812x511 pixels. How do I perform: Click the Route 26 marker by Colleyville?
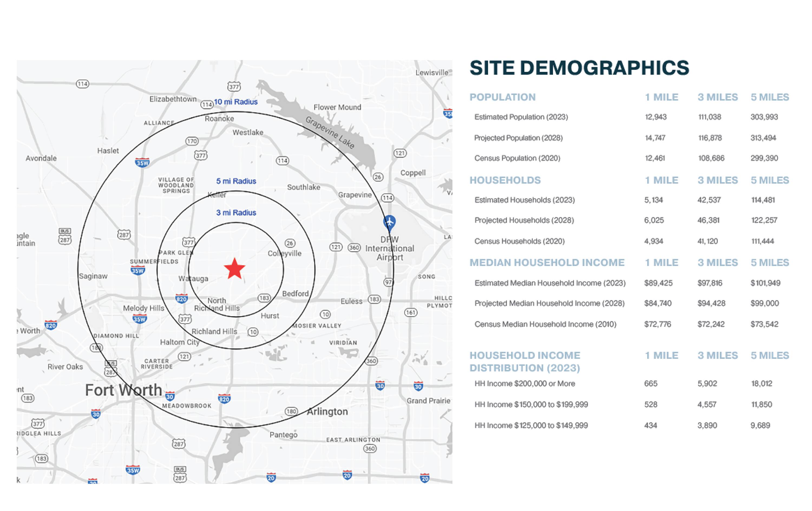(290, 243)
